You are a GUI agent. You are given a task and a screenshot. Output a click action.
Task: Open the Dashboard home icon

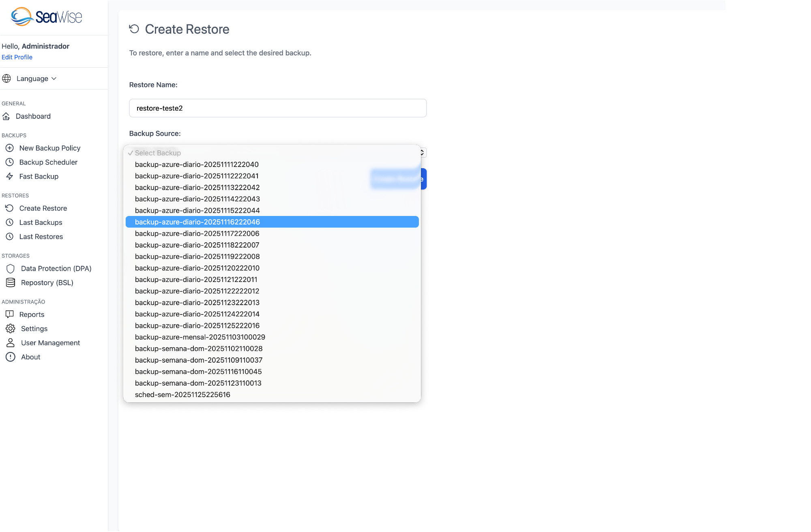tap(7, 116)
